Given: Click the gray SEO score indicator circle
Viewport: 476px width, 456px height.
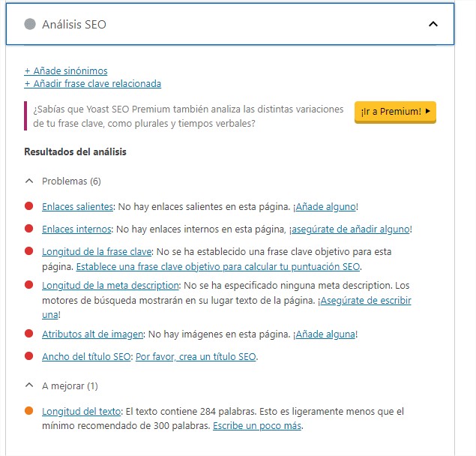Looking at the screenshot, I should (30, 24).
